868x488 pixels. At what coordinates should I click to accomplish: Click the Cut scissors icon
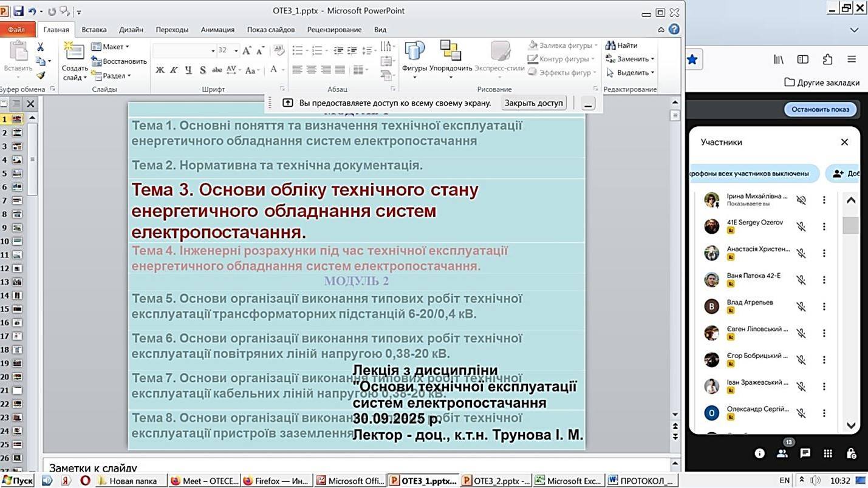(41, 47)
